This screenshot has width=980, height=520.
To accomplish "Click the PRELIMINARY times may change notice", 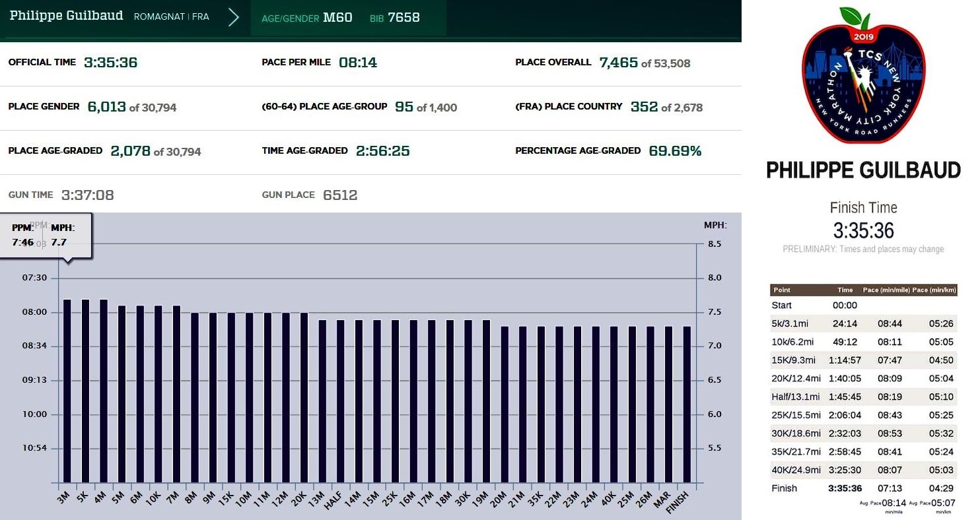I will (x=863, y=249).
